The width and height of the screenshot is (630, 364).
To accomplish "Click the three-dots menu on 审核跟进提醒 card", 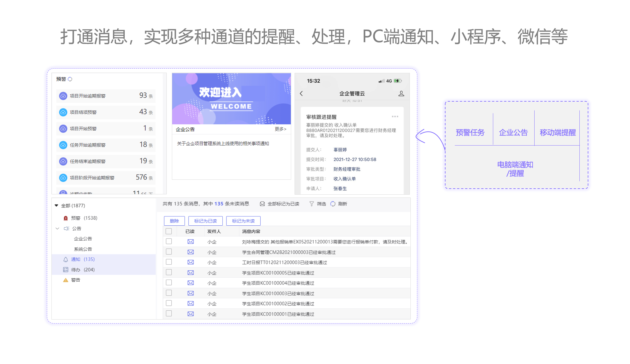I will coord(395,117).
